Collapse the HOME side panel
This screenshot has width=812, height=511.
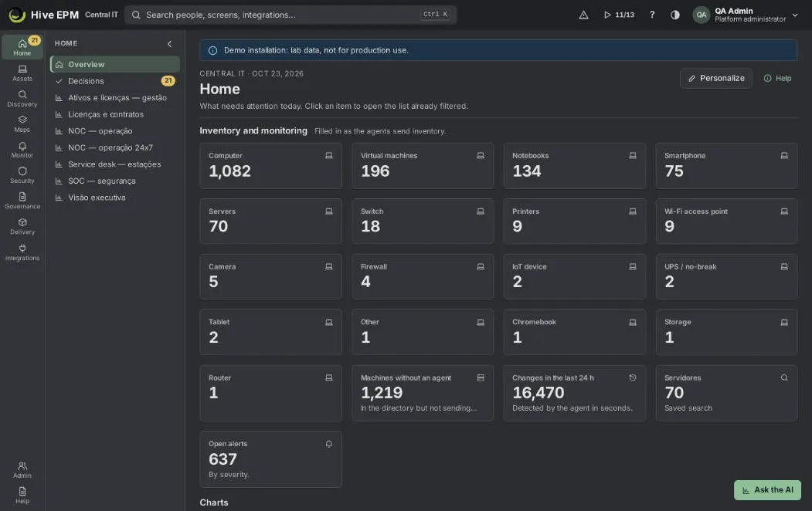click(x=169, y=44)
